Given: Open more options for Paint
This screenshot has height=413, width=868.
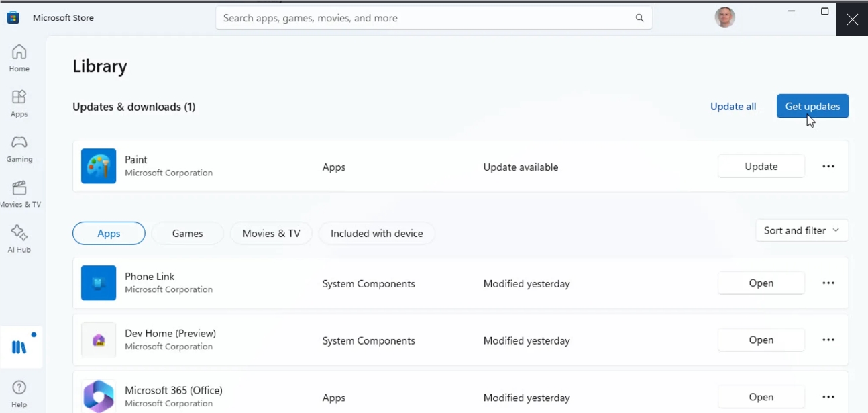Looking at the screenshot, I should (x=828, y=166).
